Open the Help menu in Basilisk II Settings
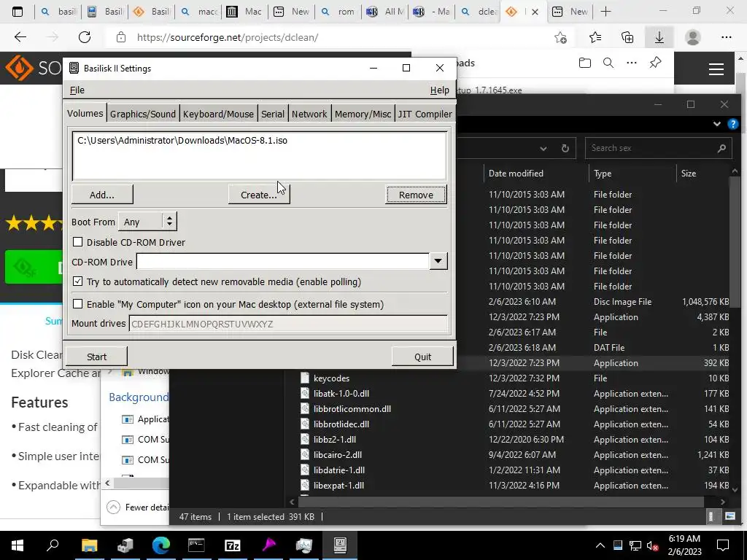 pyautogui.click(x=439, y=90)
